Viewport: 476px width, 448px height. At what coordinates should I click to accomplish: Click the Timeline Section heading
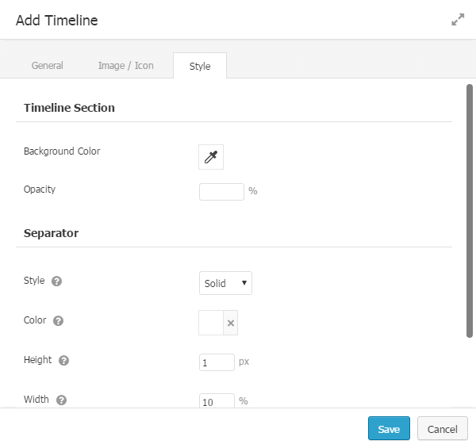(x=69, y=108)
